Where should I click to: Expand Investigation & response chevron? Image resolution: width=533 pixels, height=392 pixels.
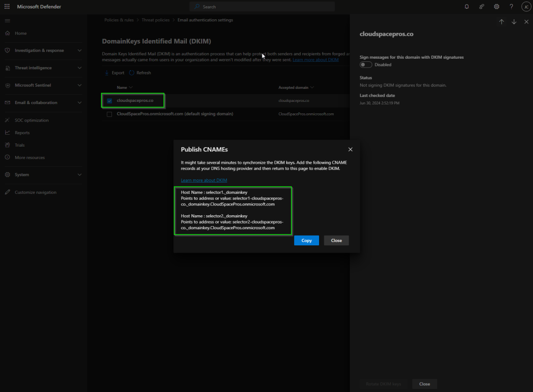coord(79,50)
